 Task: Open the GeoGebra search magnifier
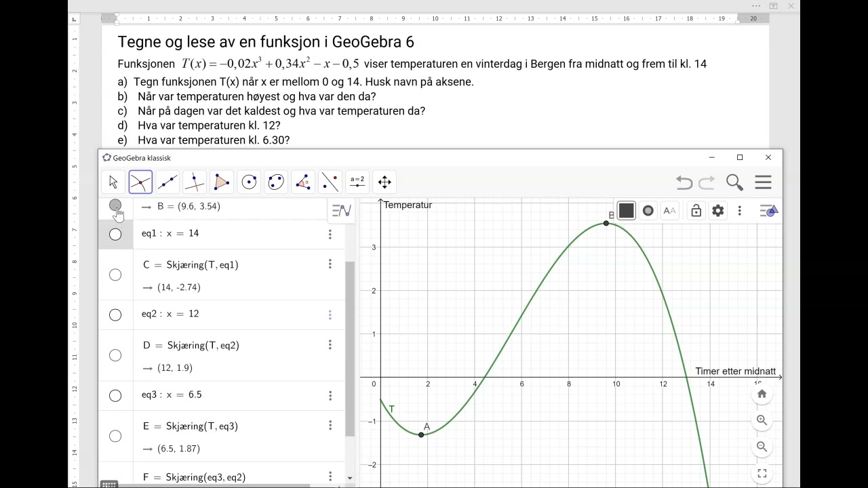click(x=734, y=182)
